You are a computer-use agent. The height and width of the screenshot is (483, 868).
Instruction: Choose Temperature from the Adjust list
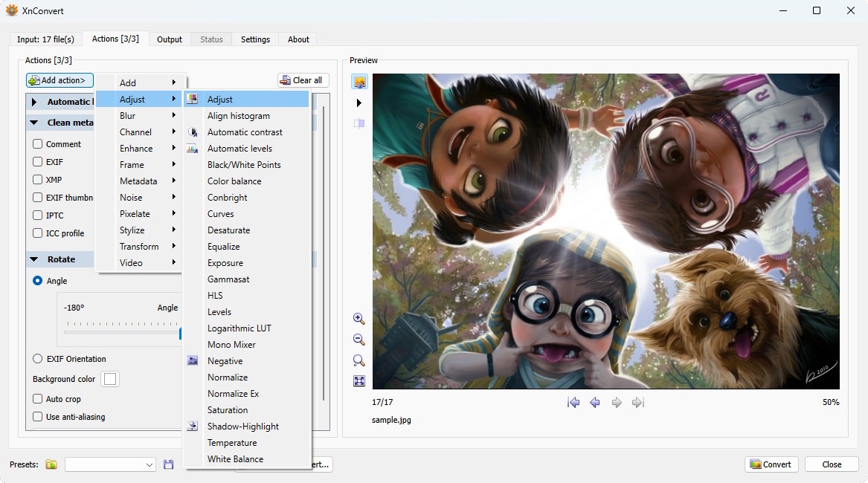point(247,443)
